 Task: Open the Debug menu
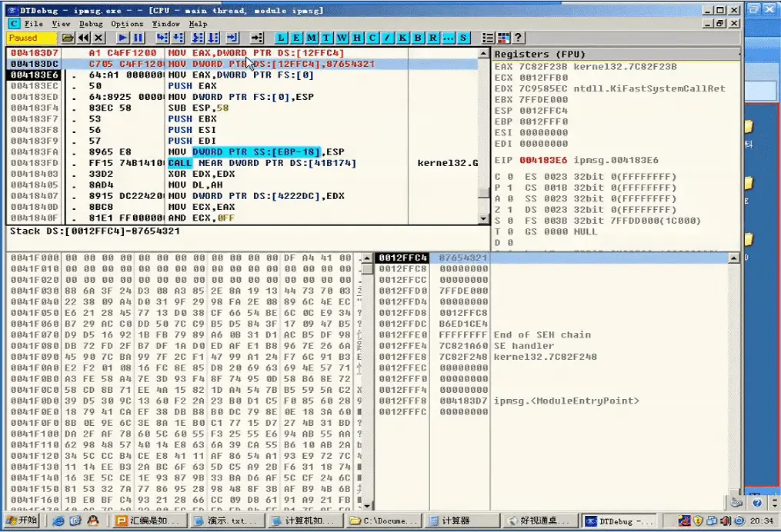(x=91, y=24)
